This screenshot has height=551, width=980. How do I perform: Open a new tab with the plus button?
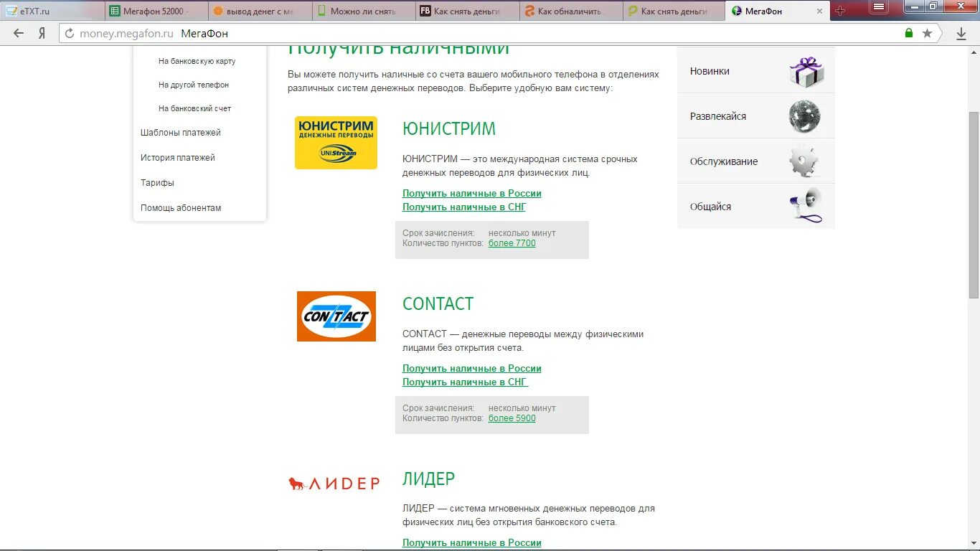pos(840,11)
